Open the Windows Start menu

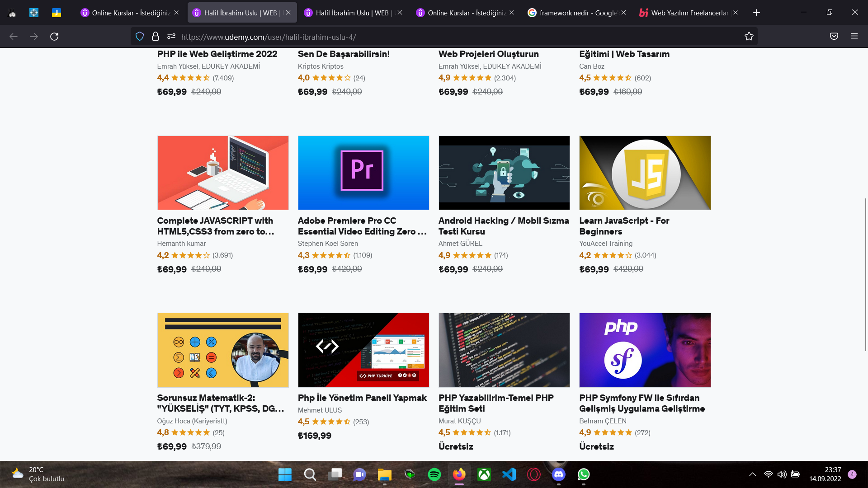point(285,474)
